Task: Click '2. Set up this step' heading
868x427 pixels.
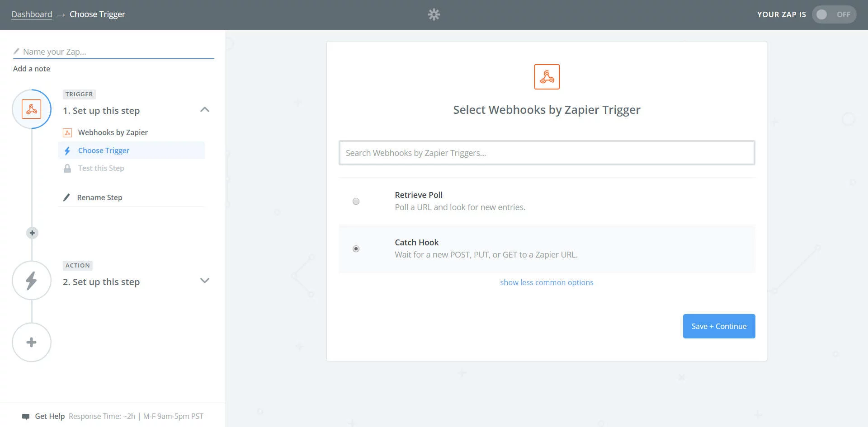Action: [x=101, y=282]
